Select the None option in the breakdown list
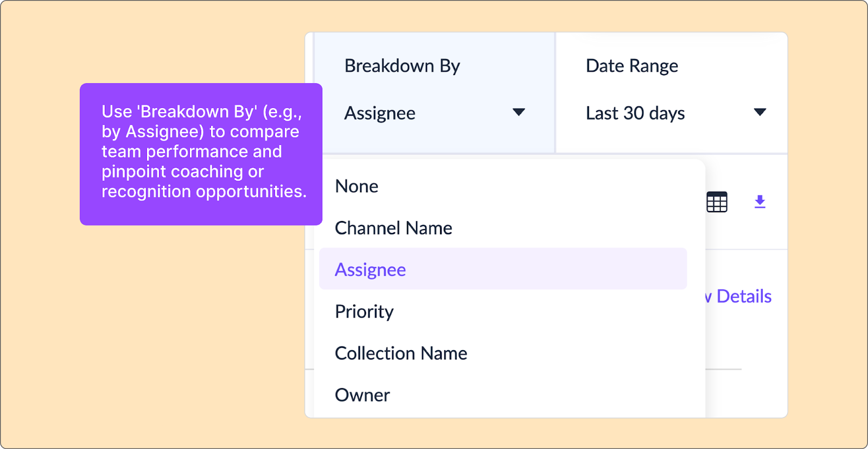The width and height of the screenshot is (868, 449). coord(503,186)
